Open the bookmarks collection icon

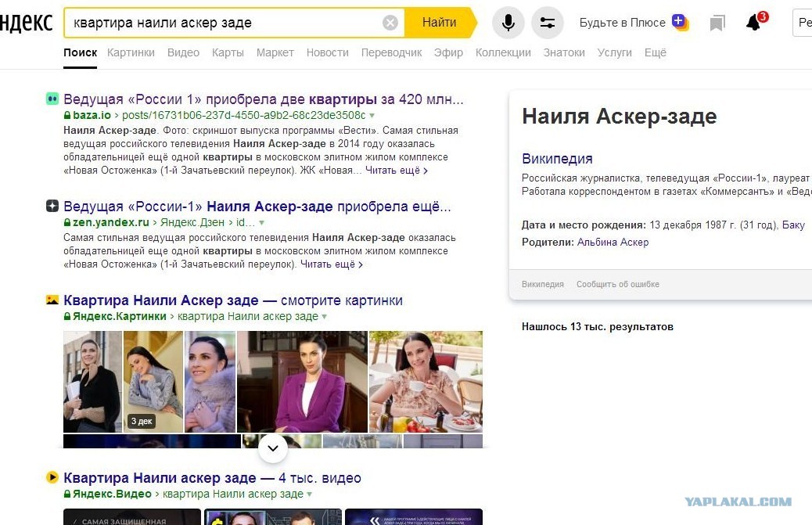717,23
